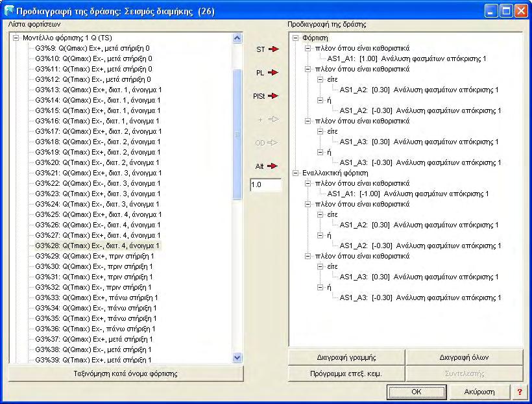Screen dimensions: 532x404
Task: Click the application icon in the title bar
Action: point(9,11)
